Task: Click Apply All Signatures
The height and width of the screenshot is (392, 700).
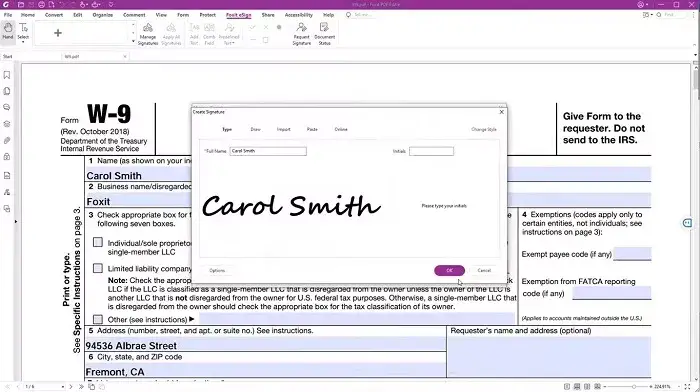Action: (171, 34)
